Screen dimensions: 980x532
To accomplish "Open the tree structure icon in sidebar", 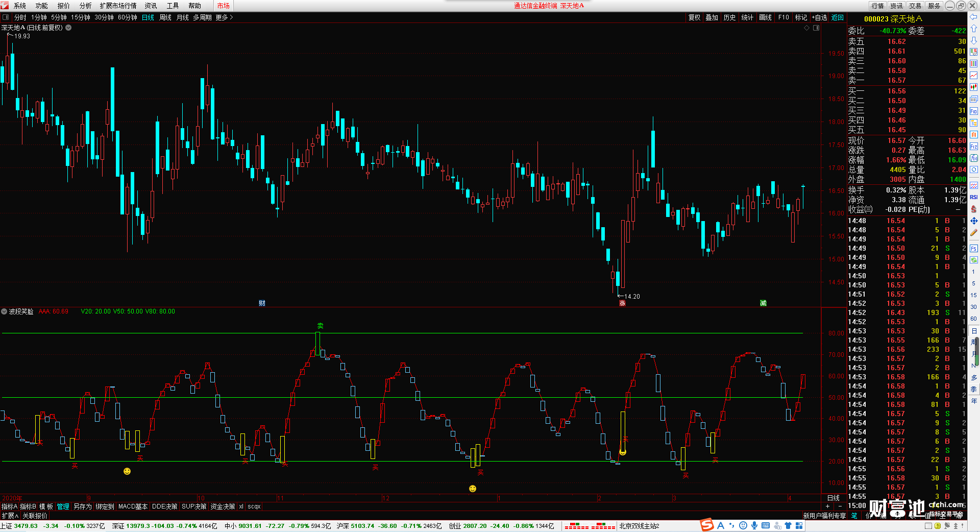I will (x=974, y=123).
